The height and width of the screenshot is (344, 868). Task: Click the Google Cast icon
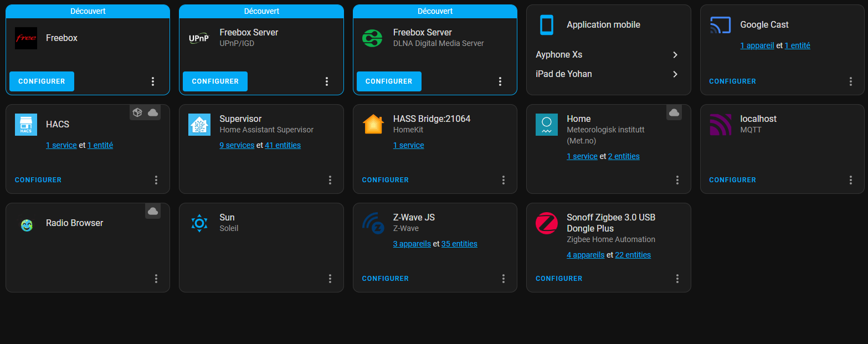point(720,25)
